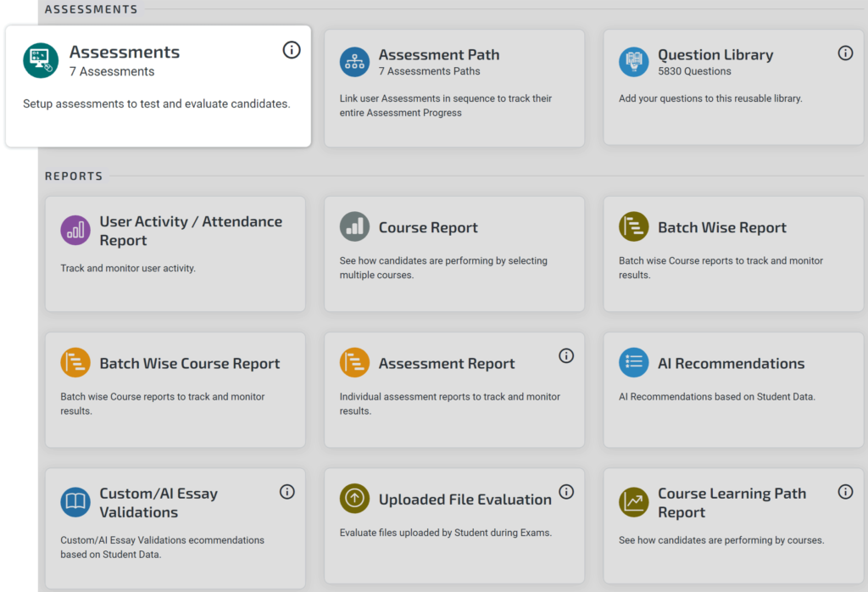The height and width of the screenshot is (592, 868).
Task: Click the Assessment Path card
Action: point(453,87)
